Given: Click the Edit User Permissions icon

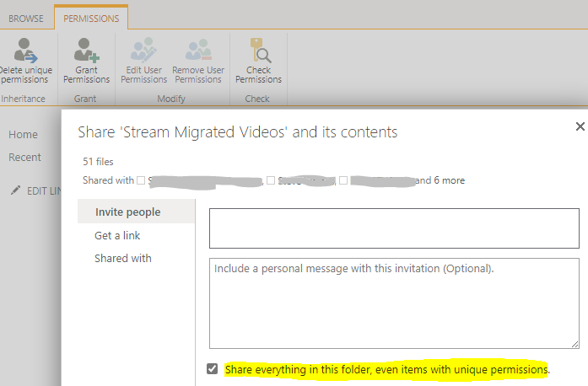Looking at the screenshot, I should coord(143,50).
